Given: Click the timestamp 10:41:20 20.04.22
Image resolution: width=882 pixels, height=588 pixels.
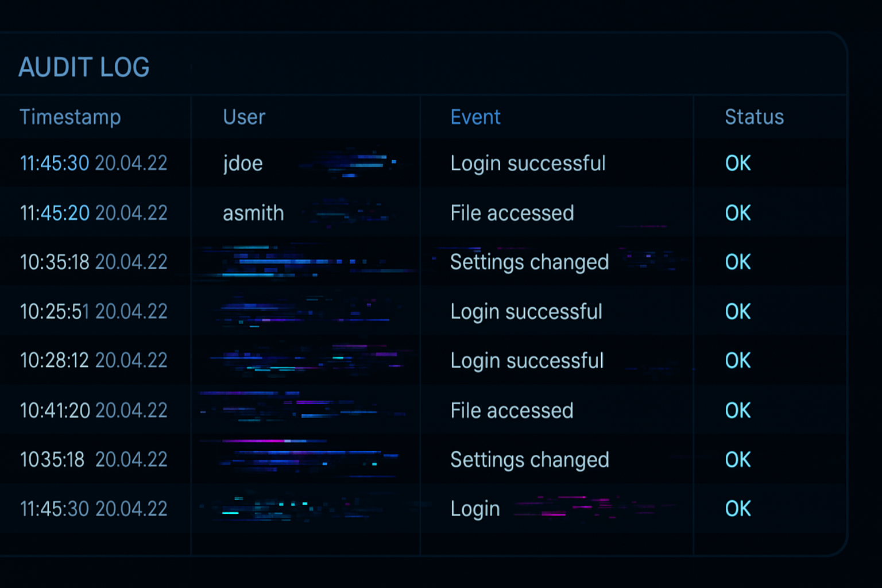Looking at the screenshot, I should [x=94, y=410].
